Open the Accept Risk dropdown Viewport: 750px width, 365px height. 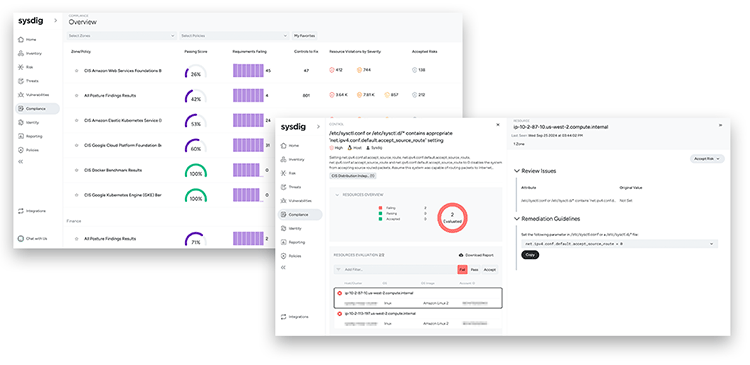click(707, 158)
